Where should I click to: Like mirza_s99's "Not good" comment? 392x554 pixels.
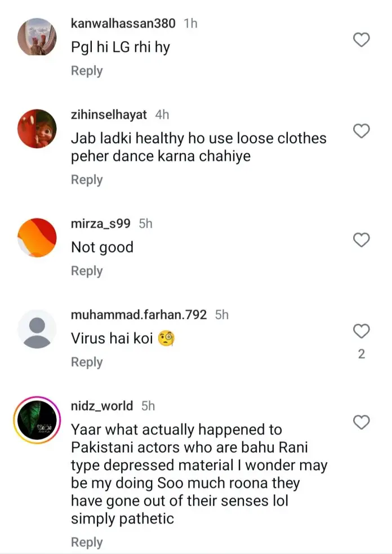coord(361,240)
